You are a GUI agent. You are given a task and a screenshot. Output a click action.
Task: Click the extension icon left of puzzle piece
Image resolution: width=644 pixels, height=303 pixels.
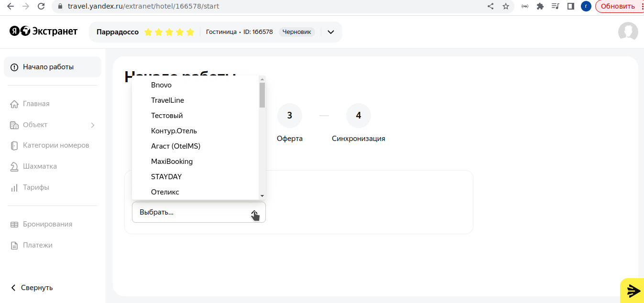pos(525,7)
